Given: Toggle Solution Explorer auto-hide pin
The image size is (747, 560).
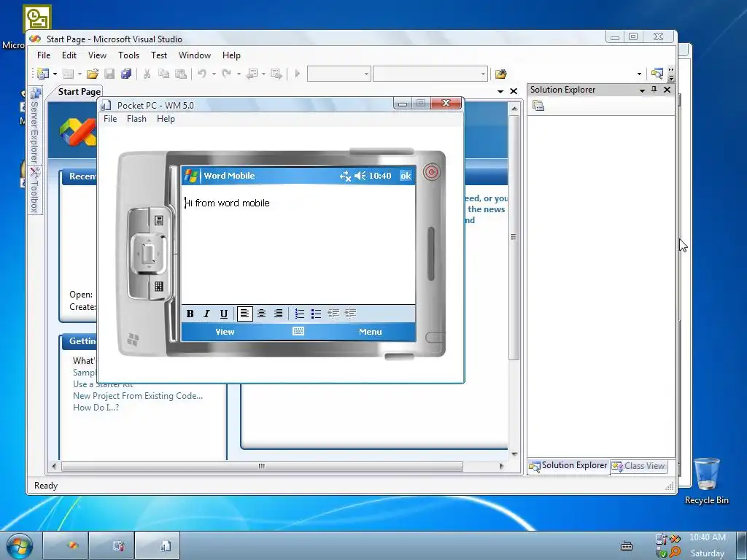Looking at the screenshot, I should [x=654, y=90].
